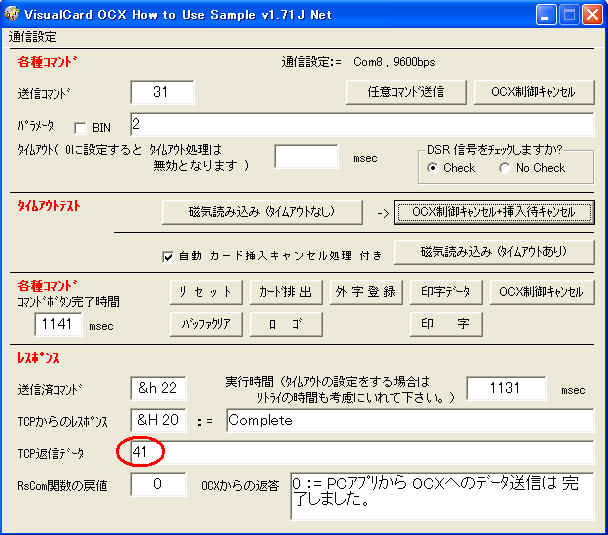Click the 送信コマンド field containing 31
608x535 pixels.
[162, 93]
